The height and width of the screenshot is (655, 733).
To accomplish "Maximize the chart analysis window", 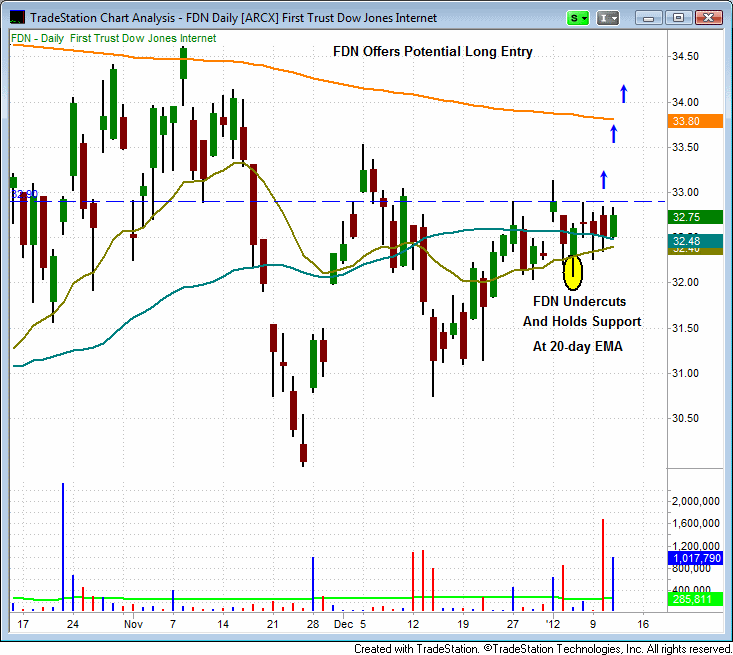I will pyautogui.click(x=678, y=18).
